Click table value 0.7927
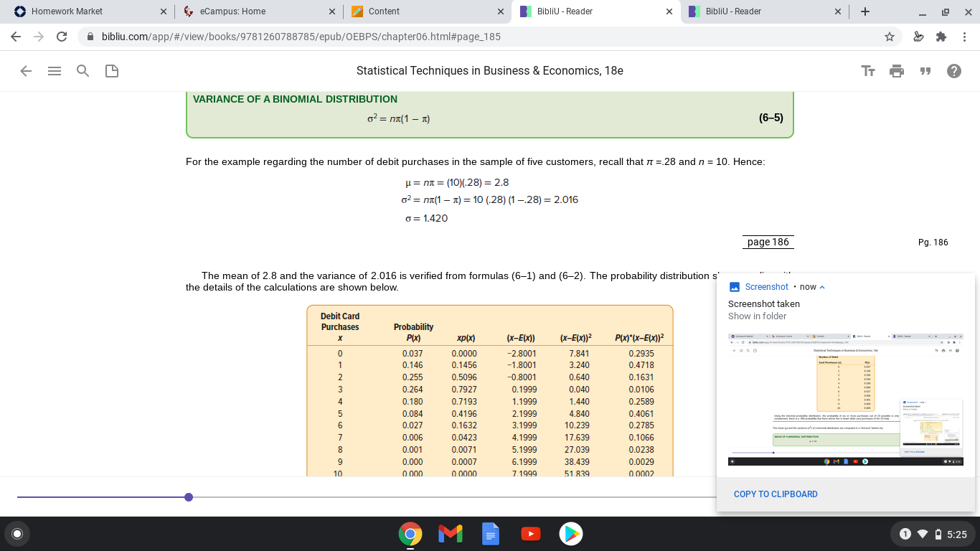The height and width of the screenshot is (551, 980). [464, 390]
